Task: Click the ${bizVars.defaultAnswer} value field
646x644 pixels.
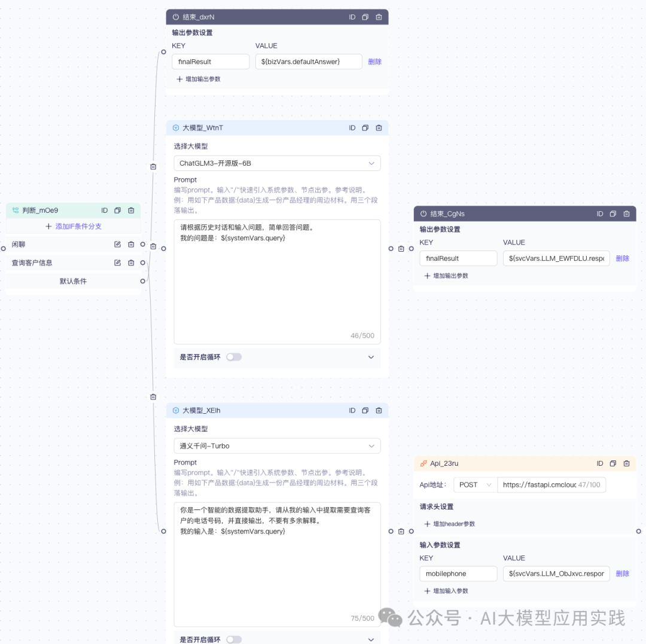Action: click(x=309, y=62)
